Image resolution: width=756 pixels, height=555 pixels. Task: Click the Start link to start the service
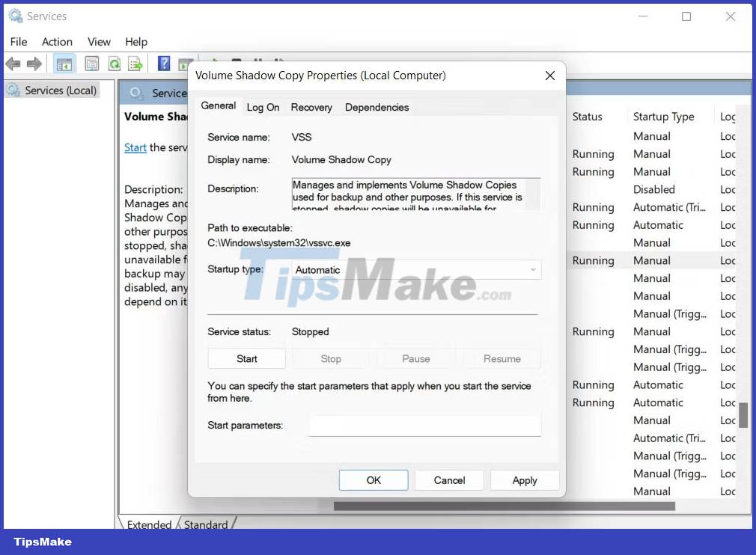click(135, 147)
